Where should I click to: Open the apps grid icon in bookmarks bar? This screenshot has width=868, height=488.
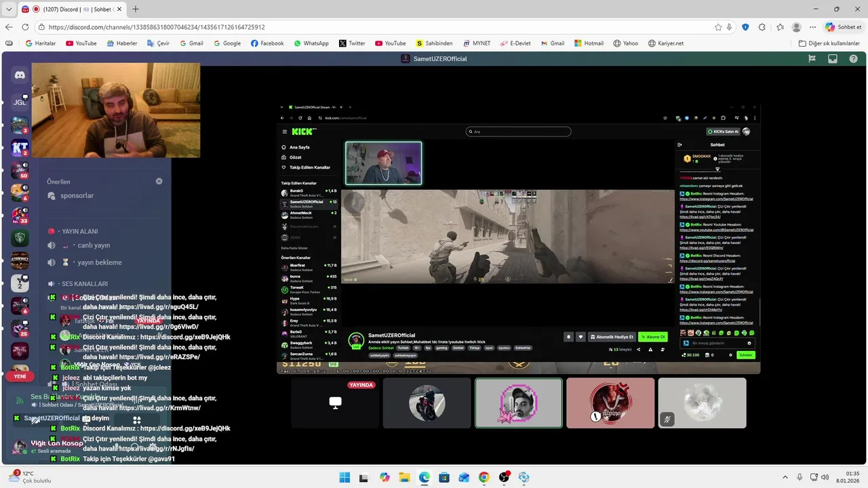pos(9,43)
